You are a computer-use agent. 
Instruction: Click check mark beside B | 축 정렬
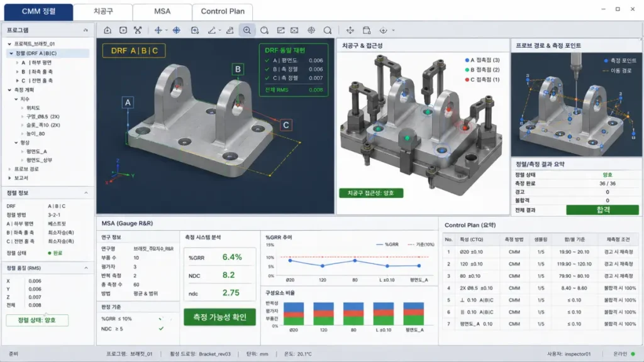(267, 69)
